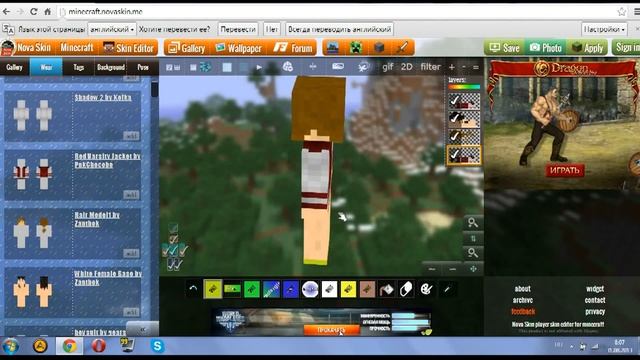Open the Gallery tab in left panel
Image resolution: width=640 pixels, height=360 pixels.
point(14,67)
